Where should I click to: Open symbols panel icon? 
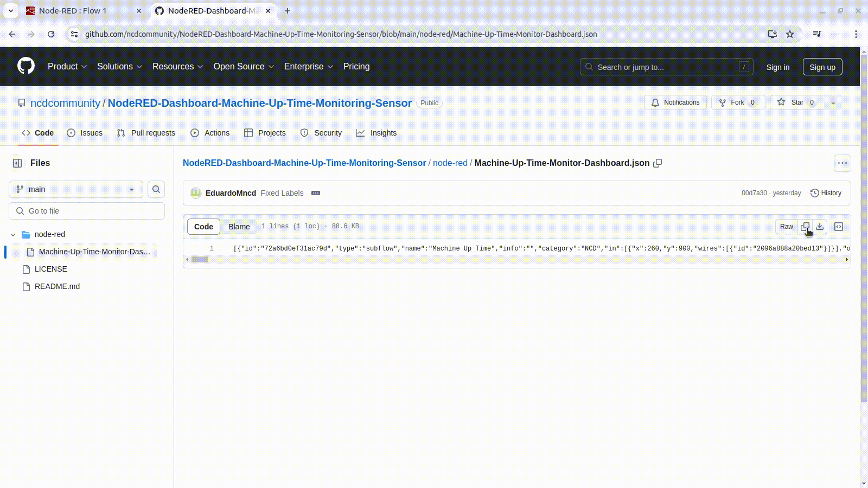(839, 227)
